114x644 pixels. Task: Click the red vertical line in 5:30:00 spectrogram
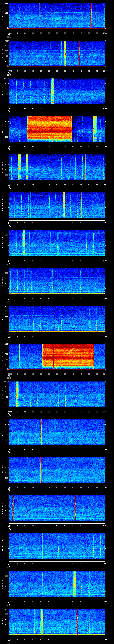(43, 546)
